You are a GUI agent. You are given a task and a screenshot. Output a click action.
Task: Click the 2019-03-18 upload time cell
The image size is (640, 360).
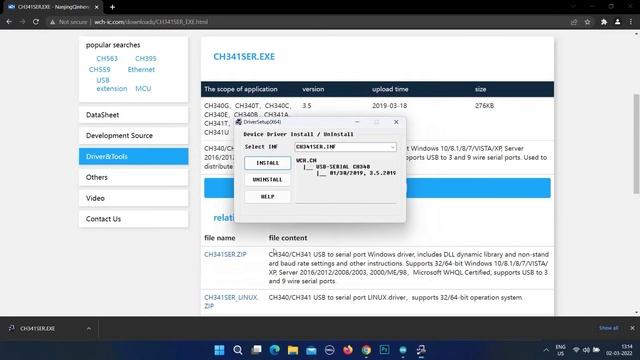pos(389,105)
